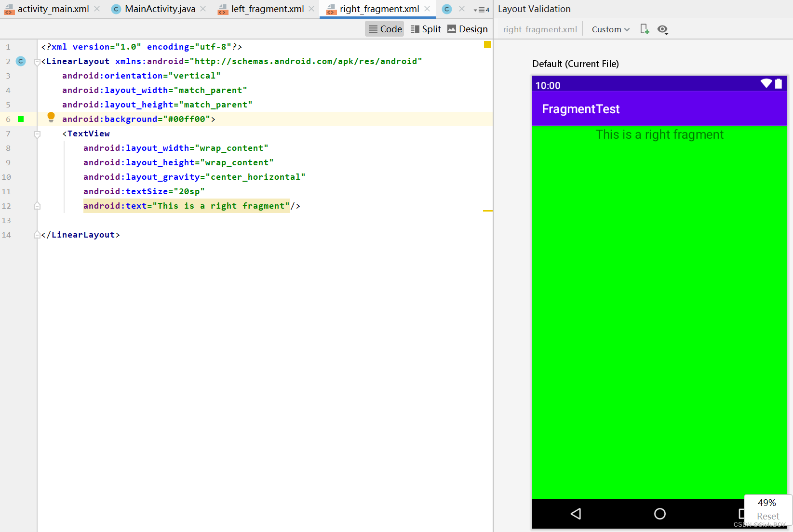
Task: Click the quick-fix lightbulb on line 6
Action: pos(51,117)
